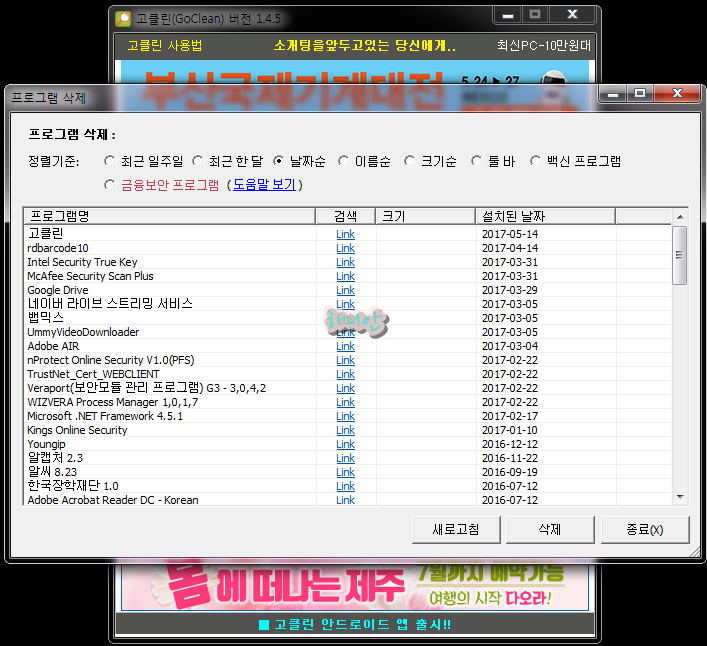Select 뱁믹스 program entry

45,317
